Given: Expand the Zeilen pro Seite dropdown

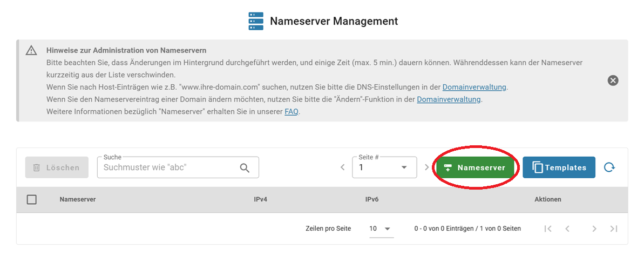Looking at the screenshot, I should tap(381, 229).
